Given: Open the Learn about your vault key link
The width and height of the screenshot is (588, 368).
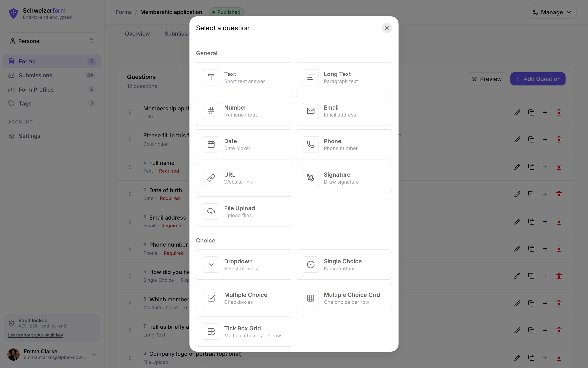Looking at the screenshot, I should point(36,335).
